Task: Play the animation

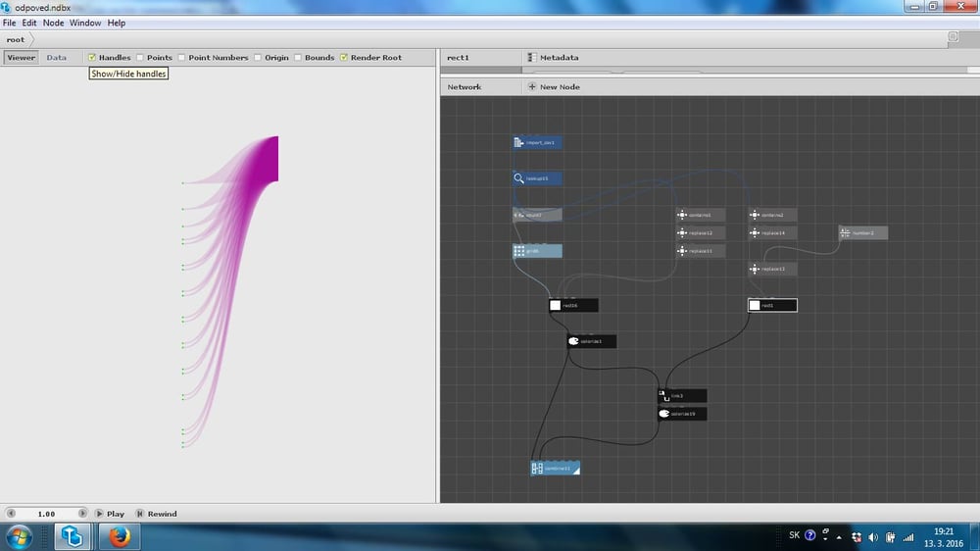Action: click(x=110, y=514)
